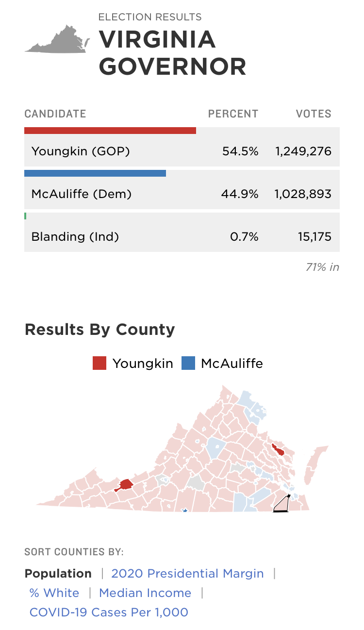This screenshot has width=364, height=630.
Task: Click the blue star marker on the map
Action: click(x=184, y=511)
